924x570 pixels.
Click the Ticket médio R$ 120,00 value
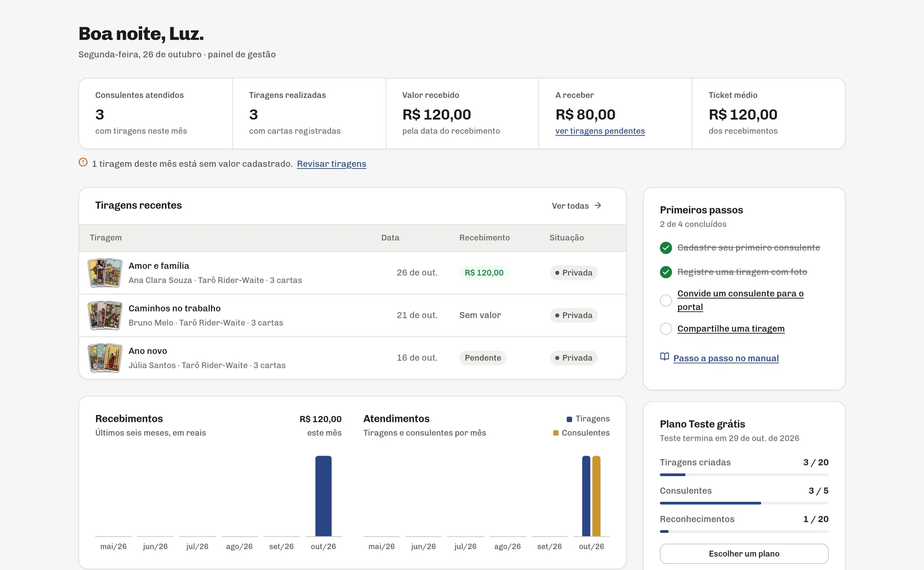tap(743, 114)
